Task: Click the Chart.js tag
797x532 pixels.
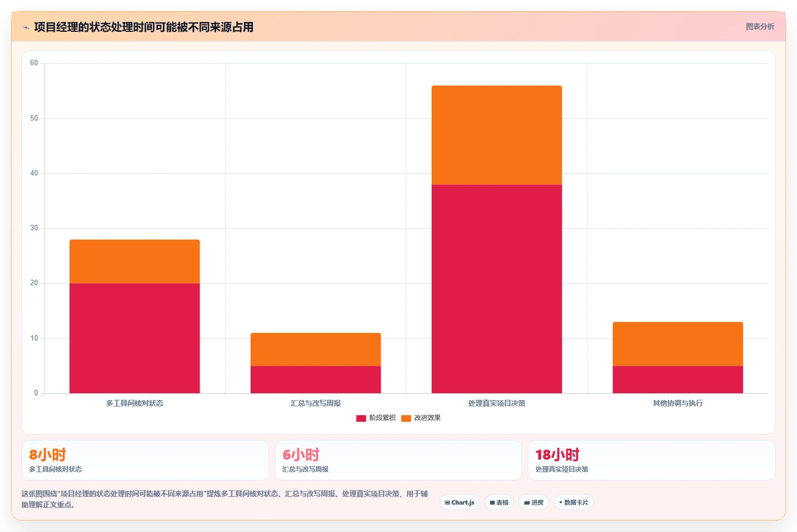Action: click(460, 502)
